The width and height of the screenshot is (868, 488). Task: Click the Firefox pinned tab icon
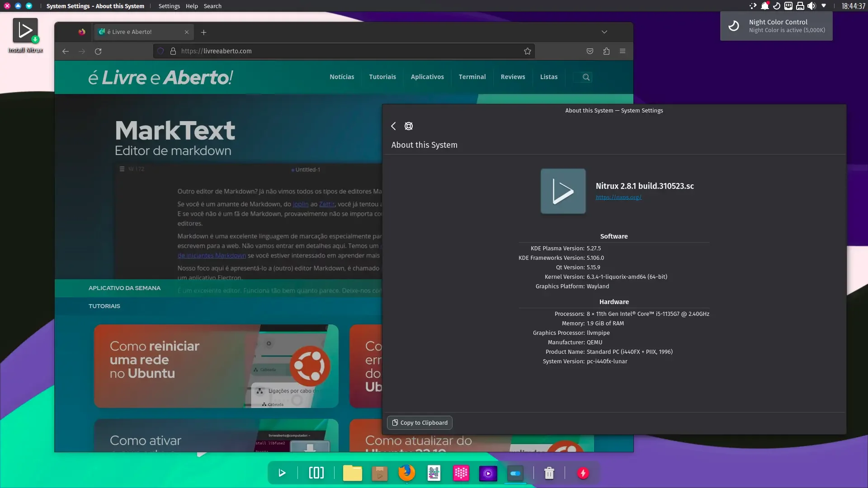(82, 32)
